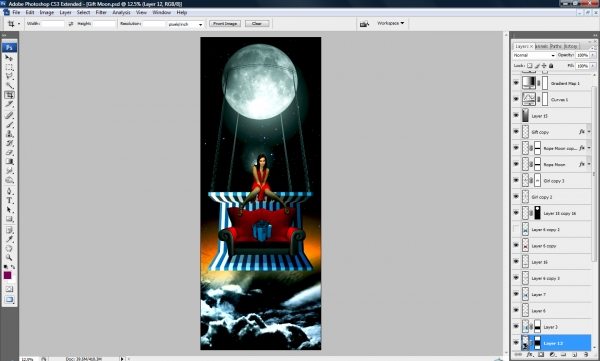Create new adjustment layer icon

click(552, 355)
